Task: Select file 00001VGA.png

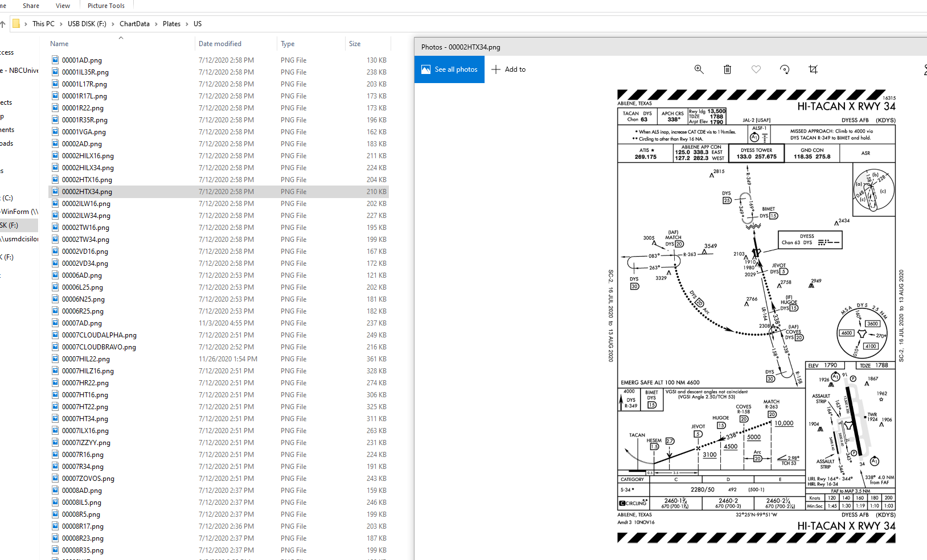Action: pyautogui.click(x=84, y=132)
